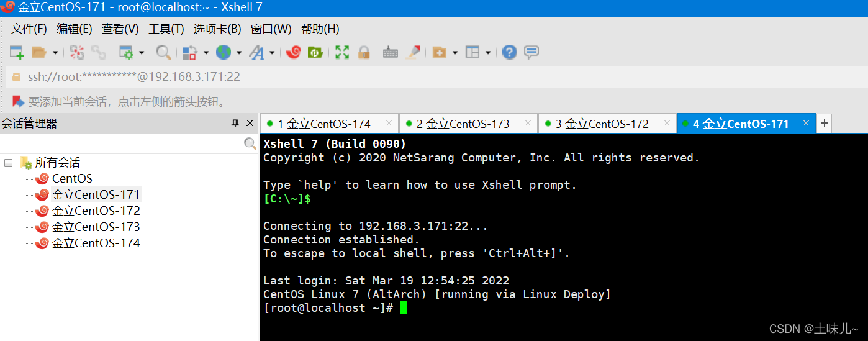Select the CentOS session entry
The height and width of the screenshot is (341, 868).
point(64,178)
